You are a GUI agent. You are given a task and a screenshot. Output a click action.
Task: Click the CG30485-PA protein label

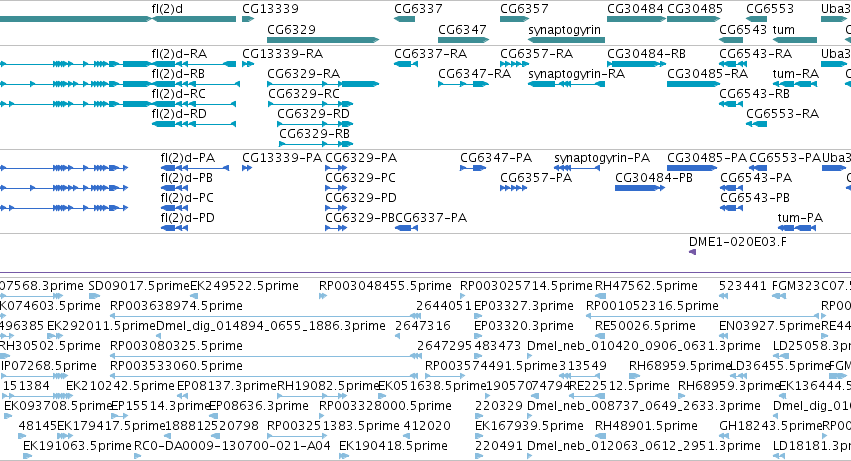click(x=707, y=157)
